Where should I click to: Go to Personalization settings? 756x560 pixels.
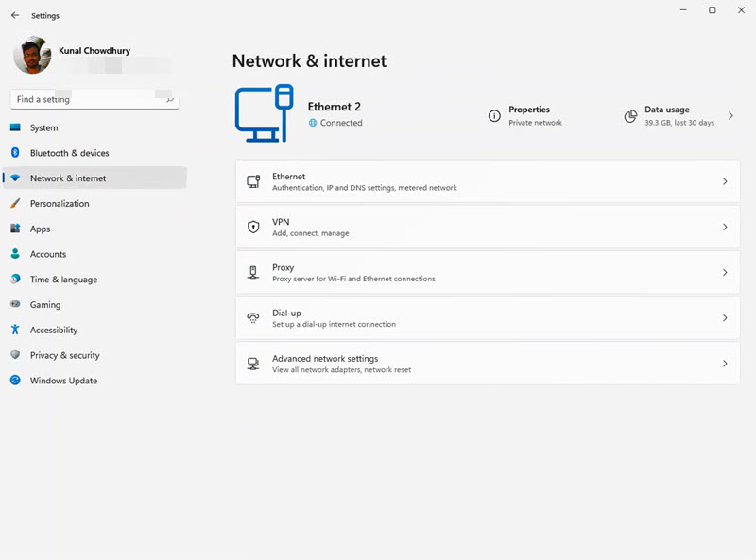click(94, 203)
